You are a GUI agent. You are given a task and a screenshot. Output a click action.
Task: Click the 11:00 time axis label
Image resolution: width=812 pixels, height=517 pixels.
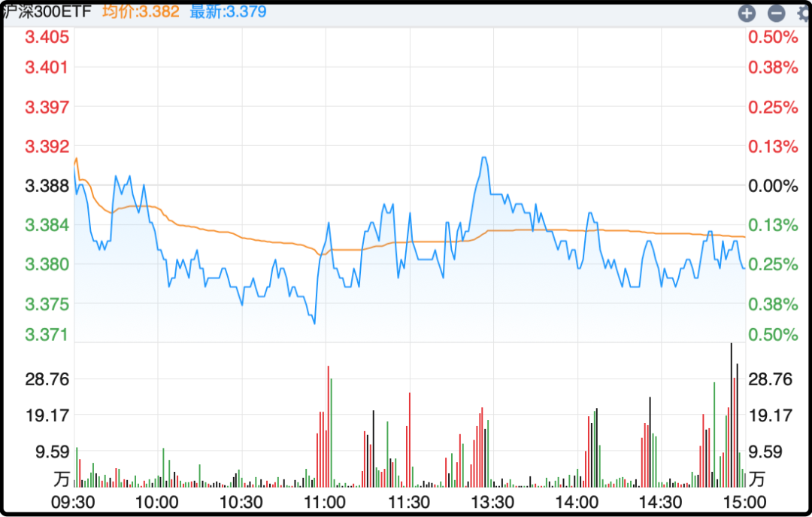click(x=325, y=502)
